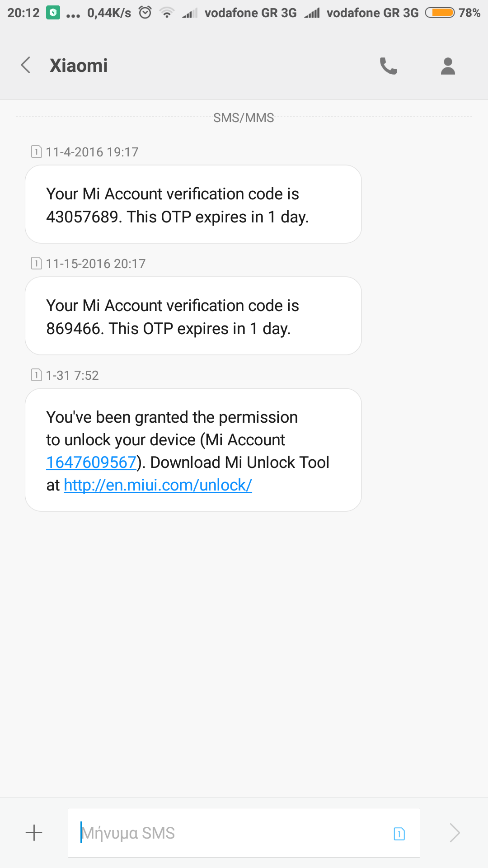Tap the alarm clock status icon

(145, 13)
